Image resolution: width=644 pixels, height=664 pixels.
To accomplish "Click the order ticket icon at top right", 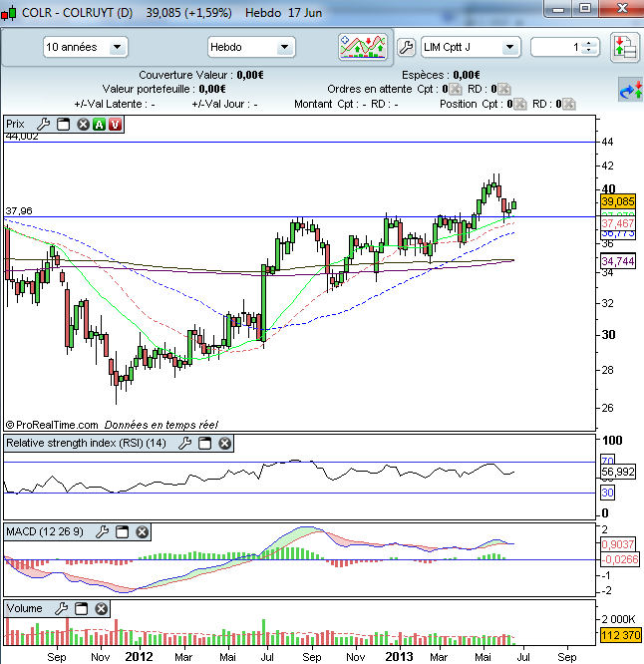I will click(x=625, y=47).
